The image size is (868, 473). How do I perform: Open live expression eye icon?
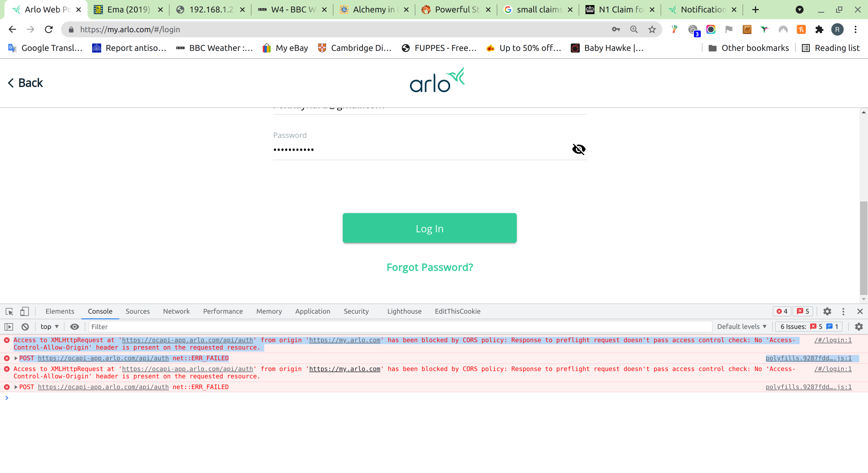[x=75, y=326]
